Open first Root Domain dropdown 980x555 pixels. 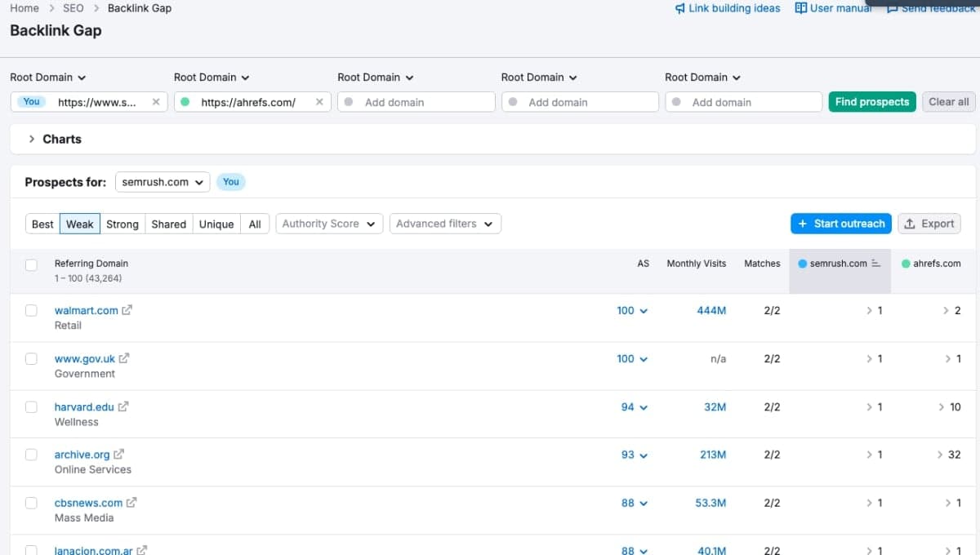(x=48, y=78)
